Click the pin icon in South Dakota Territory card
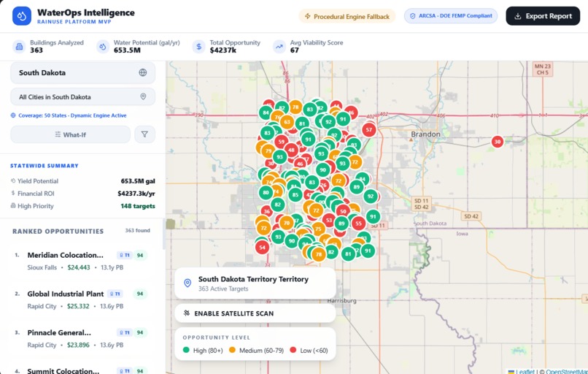 188,283
